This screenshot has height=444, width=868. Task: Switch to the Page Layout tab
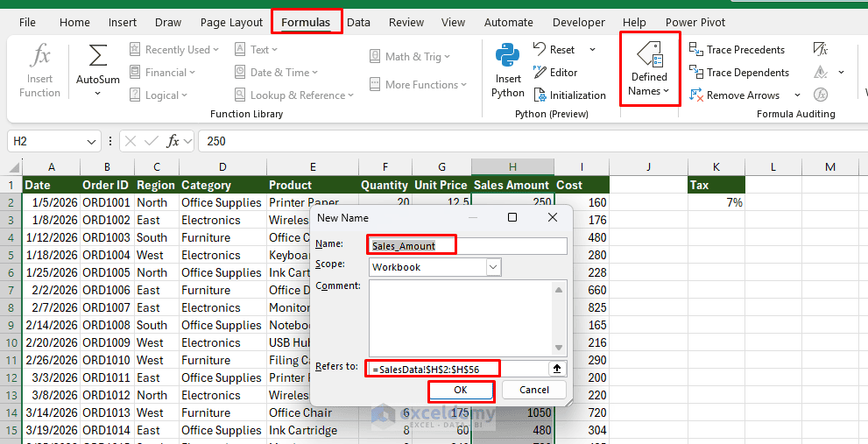[x=231, y=23]
